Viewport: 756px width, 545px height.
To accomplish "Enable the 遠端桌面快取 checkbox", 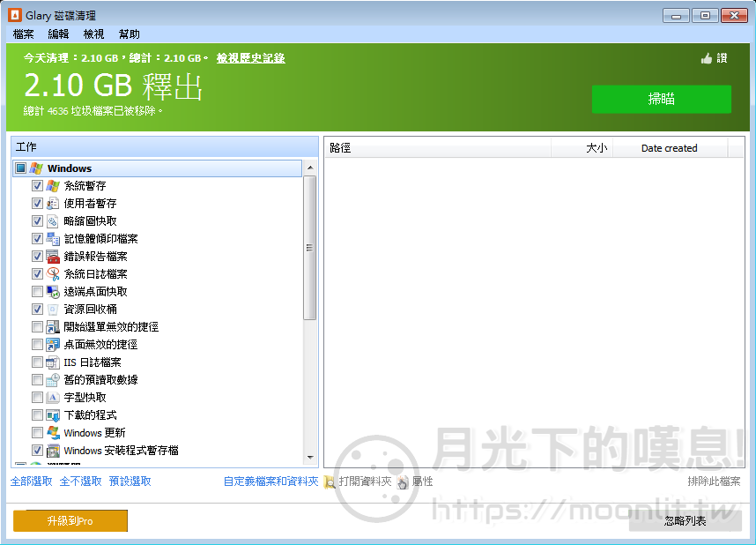I will point(37,292).
